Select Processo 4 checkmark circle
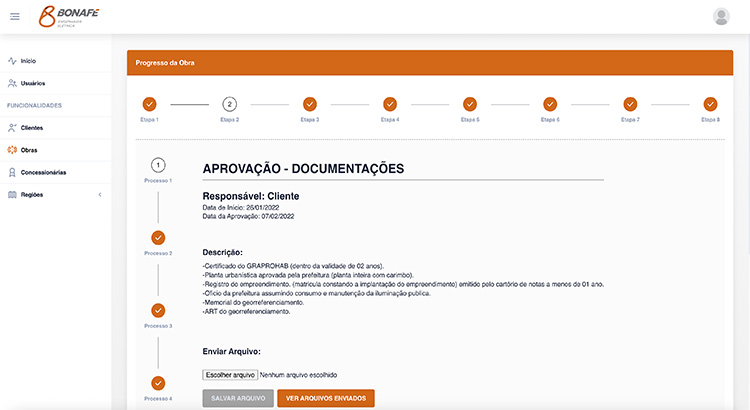The width and height of the screenshot is (750, 410). coord(158,383)
